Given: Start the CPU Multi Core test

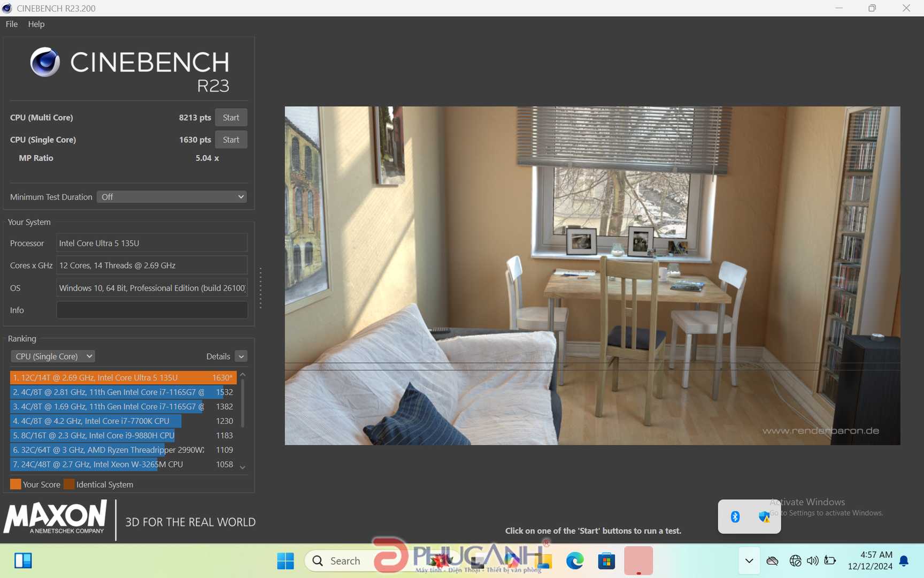Looking at the screenshot, I should (231, 117).
